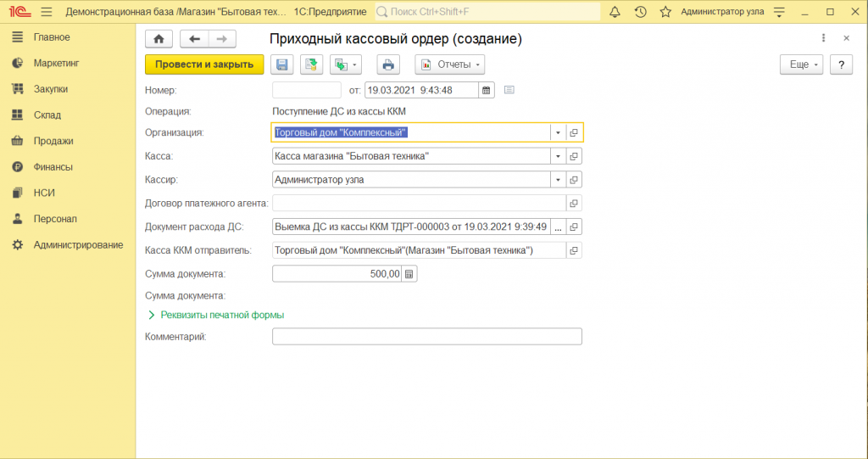Click the Провести и закрыть button
Screen dimensions: 868x459
click(204, 64)
